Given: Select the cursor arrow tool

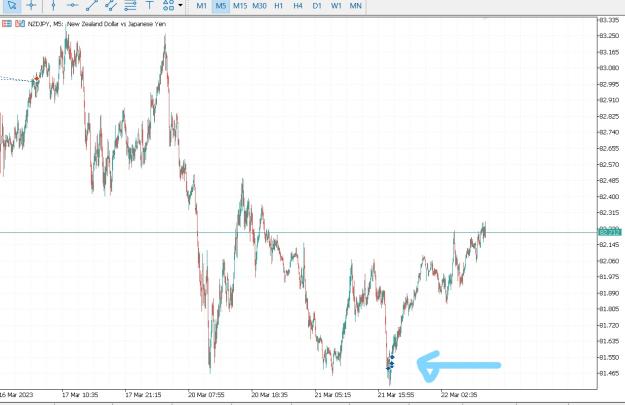Looking at the screenshot, I should click(x=12, y=5).
